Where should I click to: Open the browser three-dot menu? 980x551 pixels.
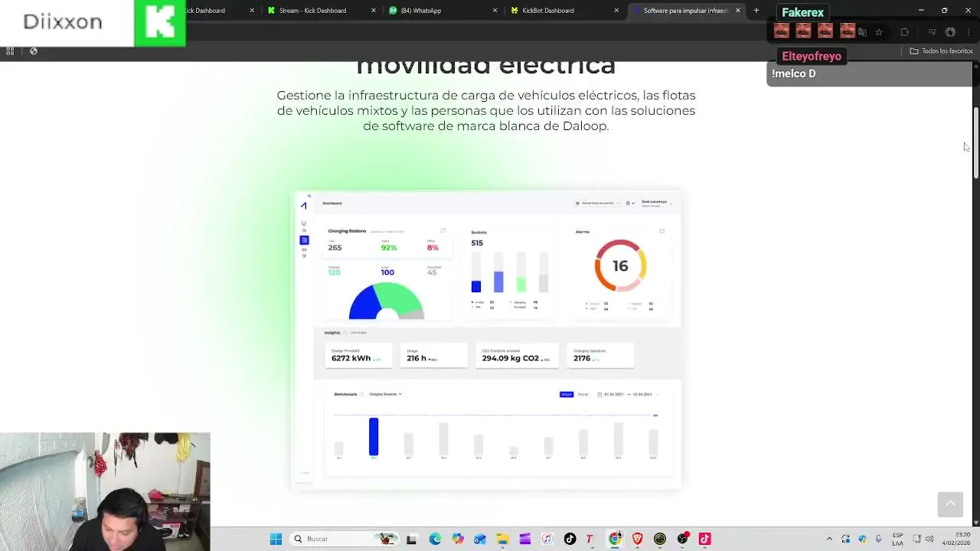(x=968, y=32)
